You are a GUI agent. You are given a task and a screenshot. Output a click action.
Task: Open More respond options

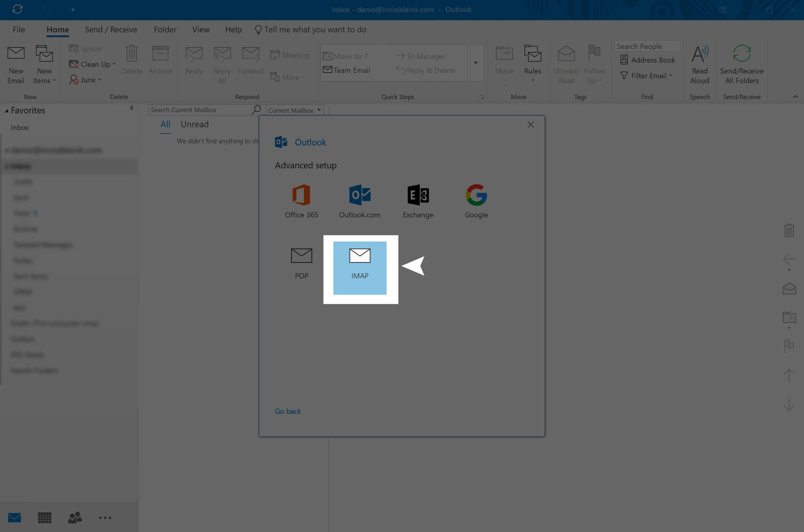pyautogui.click(x=288, y=77)
